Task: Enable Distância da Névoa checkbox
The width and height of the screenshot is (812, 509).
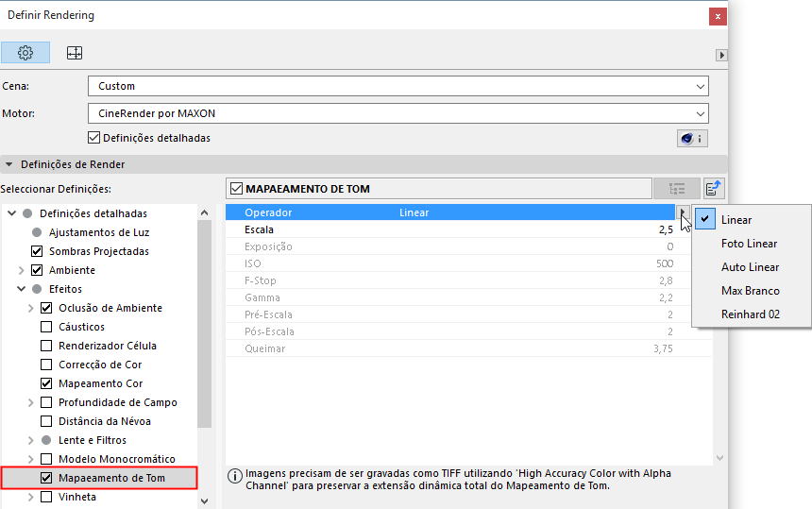Action: pyautogui.click(x=46, y=421)
